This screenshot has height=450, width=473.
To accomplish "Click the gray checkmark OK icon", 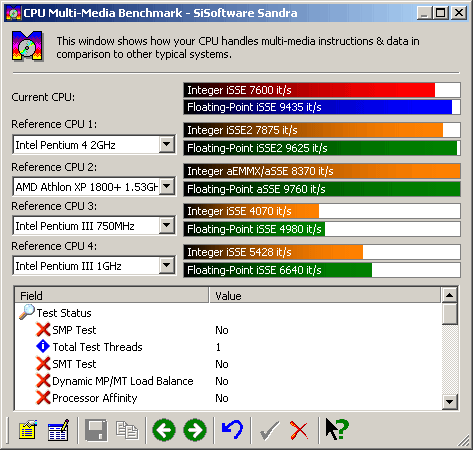I will [x=269, y=431].
